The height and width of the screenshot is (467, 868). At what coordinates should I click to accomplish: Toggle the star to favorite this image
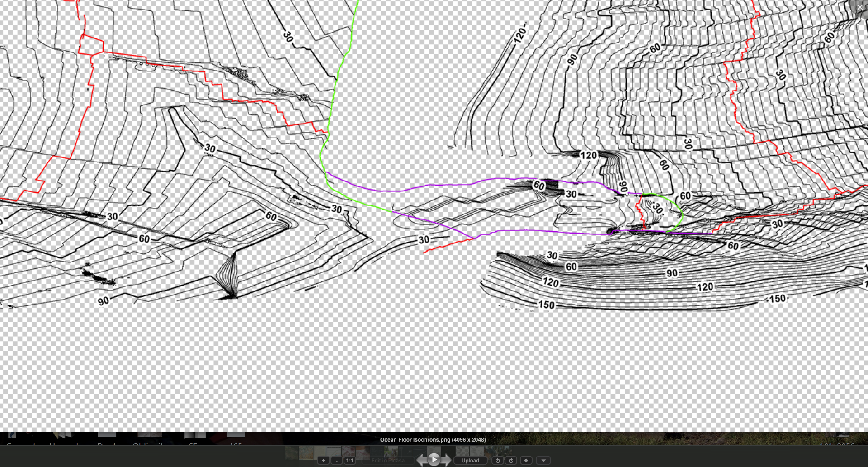[x=526, y=461]
